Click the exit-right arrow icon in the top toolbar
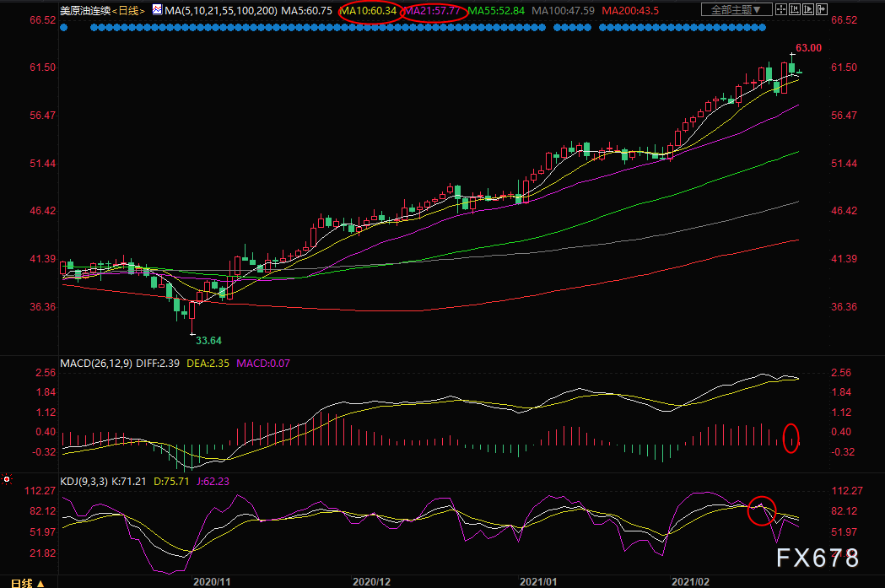The width and height of the screenshot is (885, 588). click(x=822, y=9)
